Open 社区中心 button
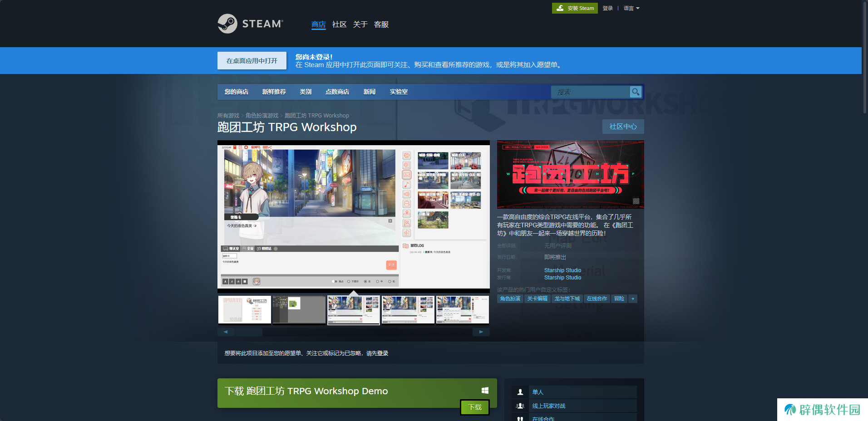 coord(623,127)
